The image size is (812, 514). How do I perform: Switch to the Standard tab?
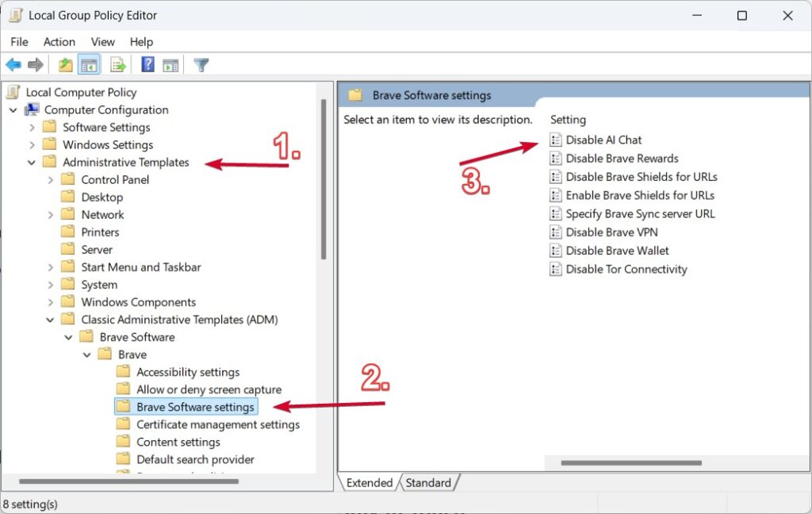point(428,482)
